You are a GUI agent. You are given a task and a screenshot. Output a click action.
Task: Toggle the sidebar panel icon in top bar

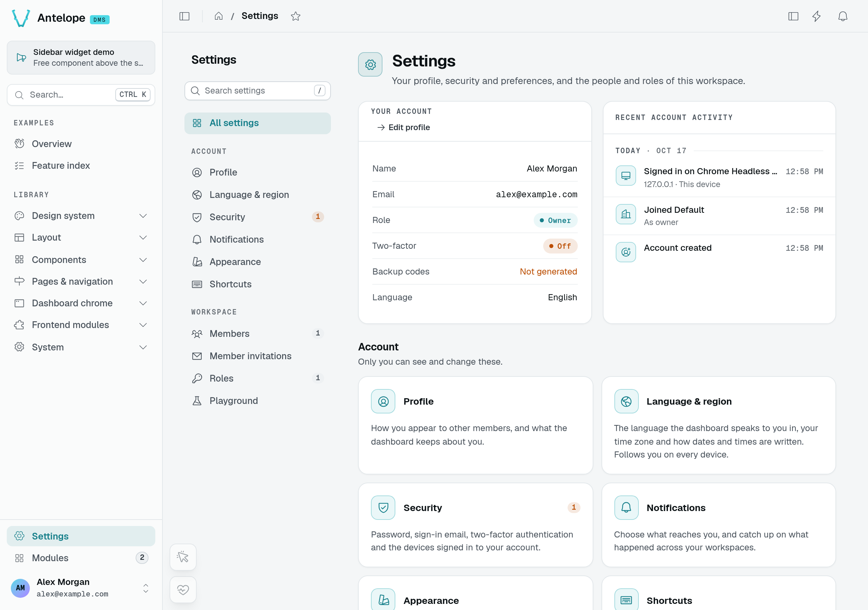[184, 16]
